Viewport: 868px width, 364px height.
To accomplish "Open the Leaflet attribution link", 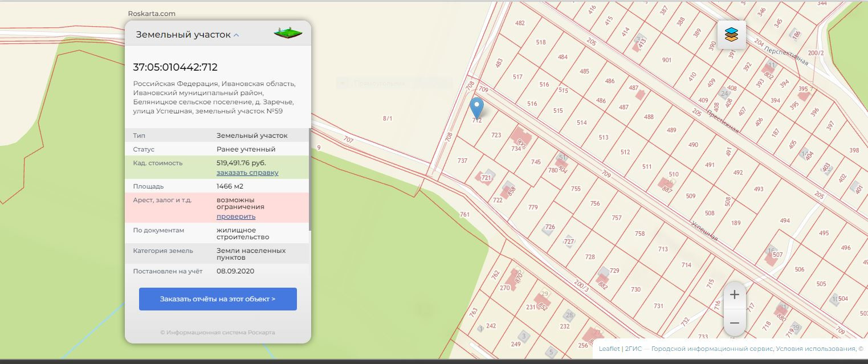I will [x=609, y=349].
